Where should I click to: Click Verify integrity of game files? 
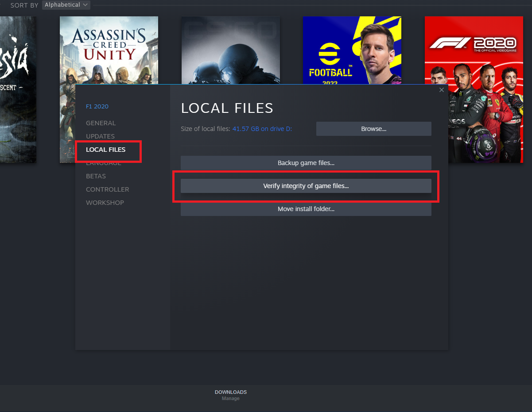306,186
